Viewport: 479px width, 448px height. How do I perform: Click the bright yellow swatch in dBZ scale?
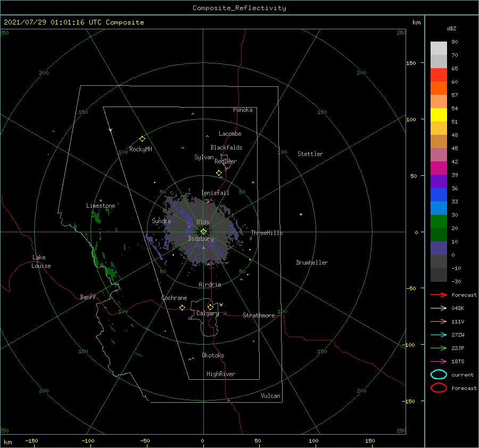pyautogui.click(x=439, y=115)
